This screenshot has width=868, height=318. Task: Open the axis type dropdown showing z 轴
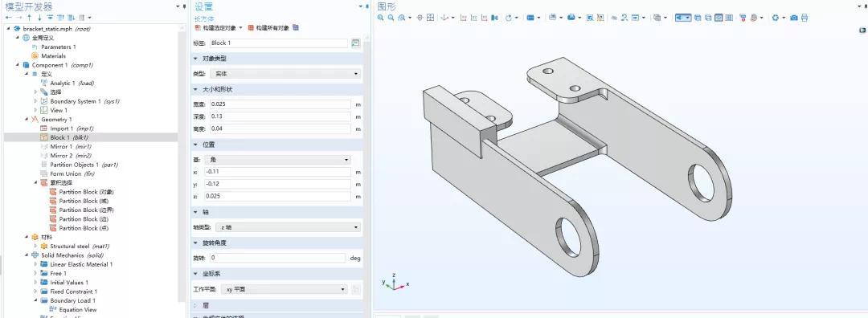288,227
